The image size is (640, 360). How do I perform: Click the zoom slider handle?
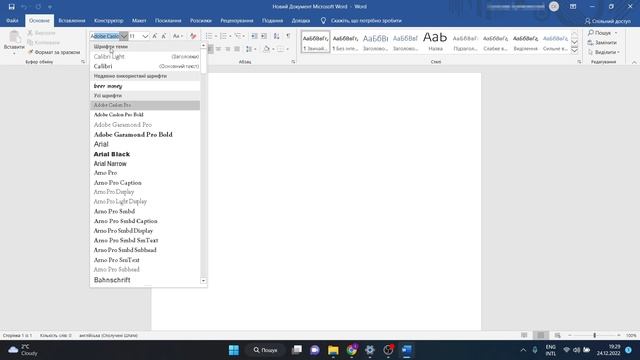595,335
